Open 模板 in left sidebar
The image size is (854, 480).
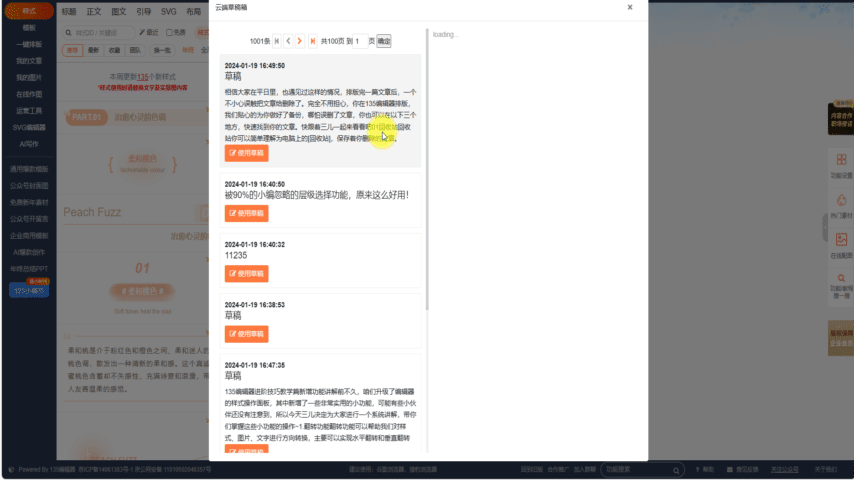[29, 28]
